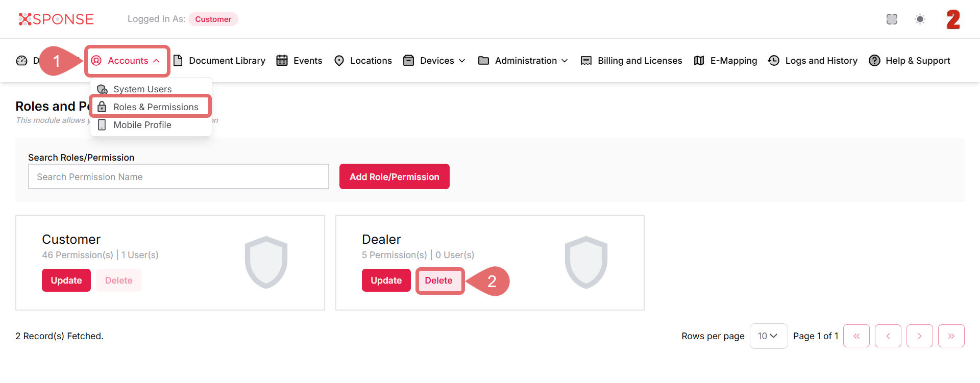The height and width of the screenshot is (383, 980).
Task: Select System Users from Accounts menu
Action: click(142, 89)
